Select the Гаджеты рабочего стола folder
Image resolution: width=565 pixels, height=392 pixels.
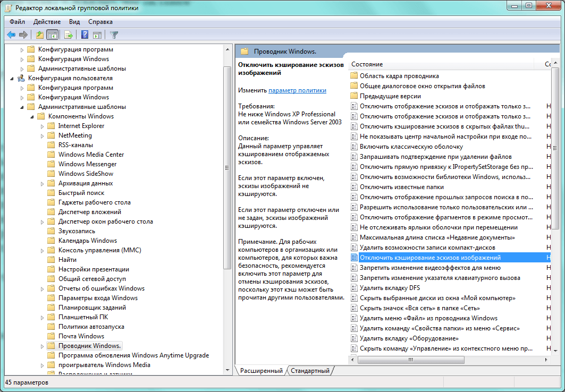tap(95, 202)
